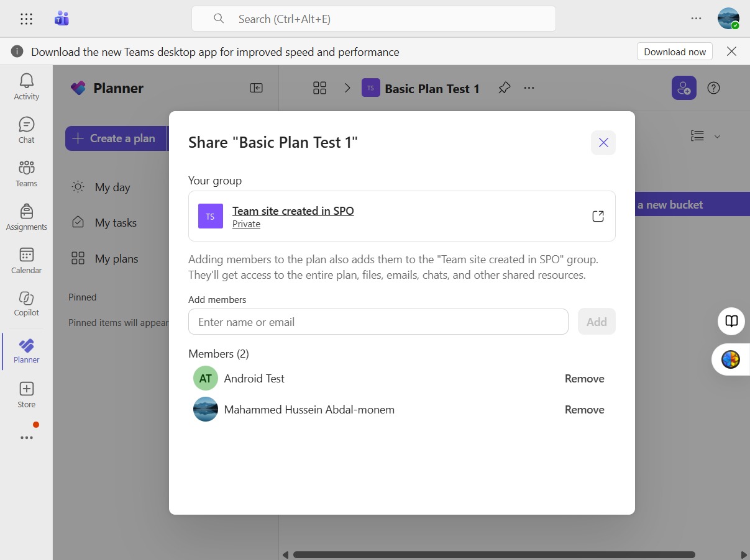Open the Activity bell icon
Image resolution: width=750 pixels, height=560 pixels.
pyautogui.click(x=26, y=86)
